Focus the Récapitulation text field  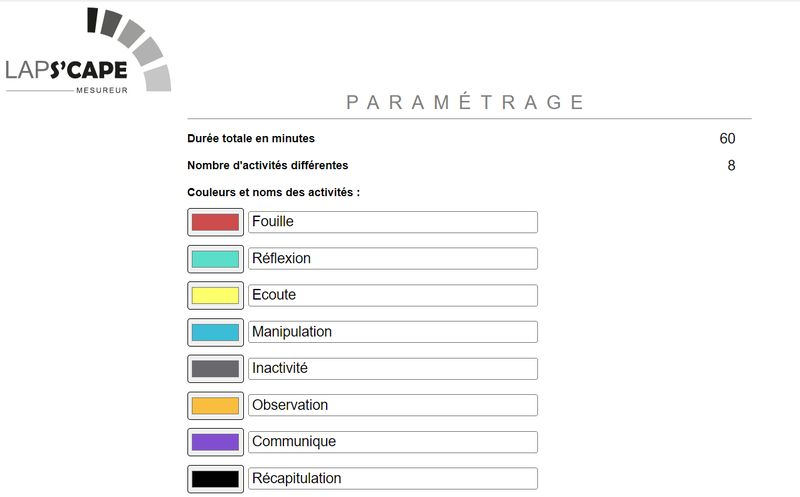393,479
